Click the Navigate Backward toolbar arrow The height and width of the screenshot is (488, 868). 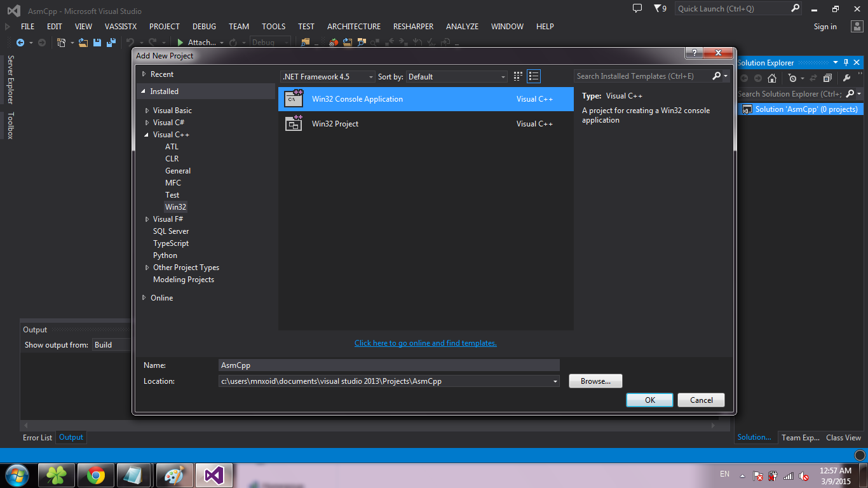[20, 43]
